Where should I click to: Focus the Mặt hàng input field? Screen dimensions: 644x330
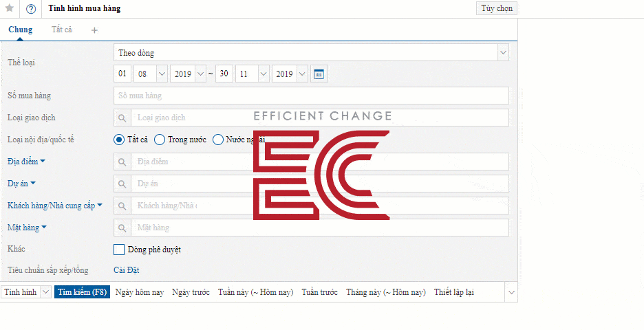pos(320,228)
